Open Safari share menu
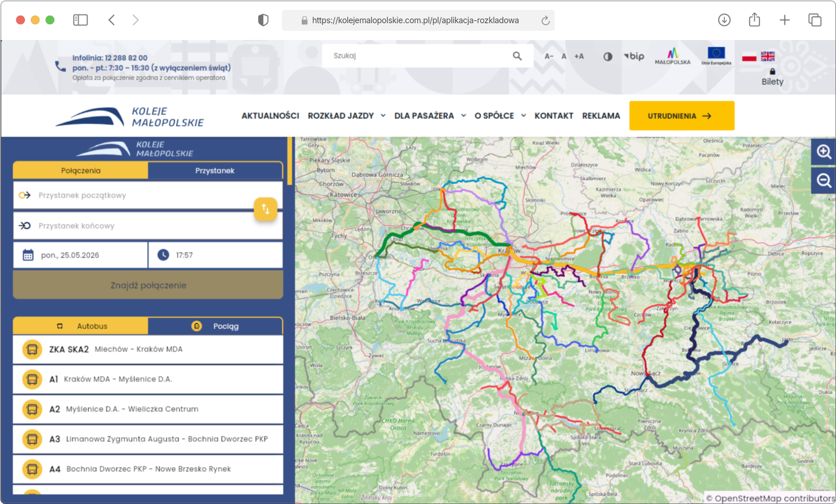 click(x=754, y=20)
